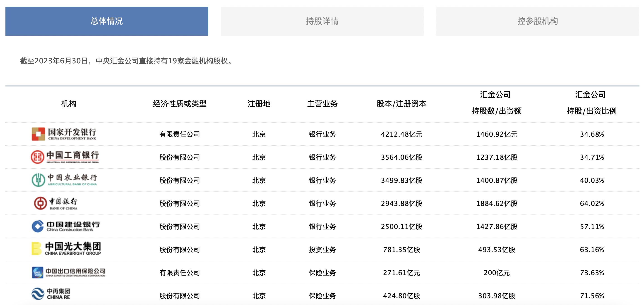Click the 4212.48亿元 registered capital cell
644x305 pixels.
point(401,134)
